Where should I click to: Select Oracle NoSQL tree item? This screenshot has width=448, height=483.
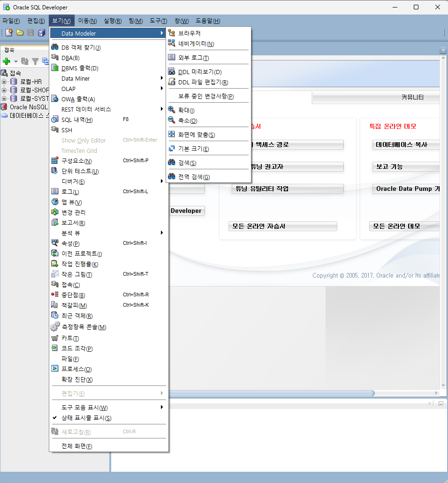(29, 107)
